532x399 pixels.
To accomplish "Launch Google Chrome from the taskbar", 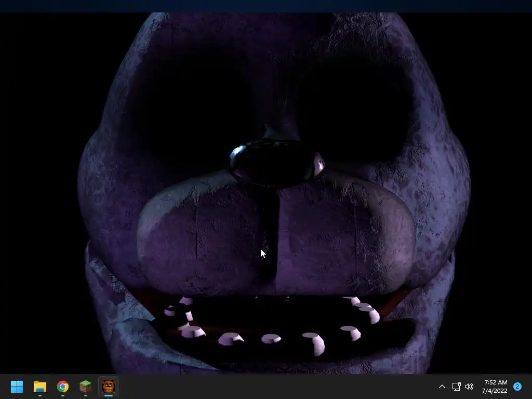I will point(63,387).
